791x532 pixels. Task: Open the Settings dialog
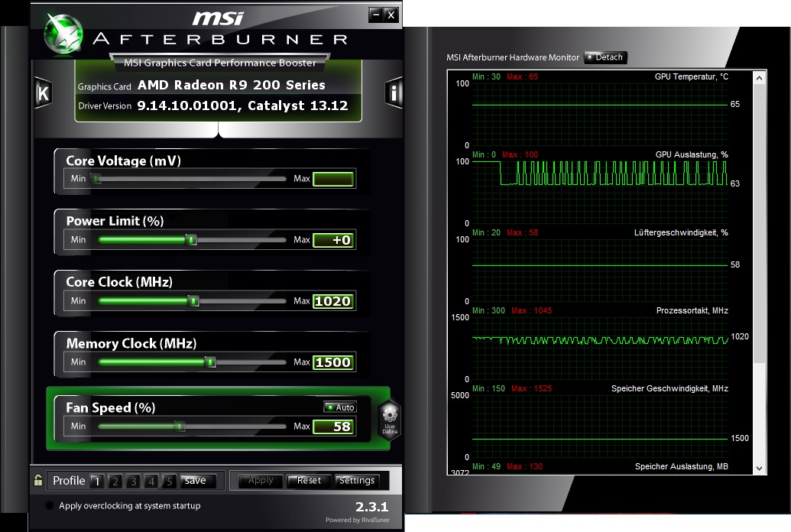pos(357,481)
